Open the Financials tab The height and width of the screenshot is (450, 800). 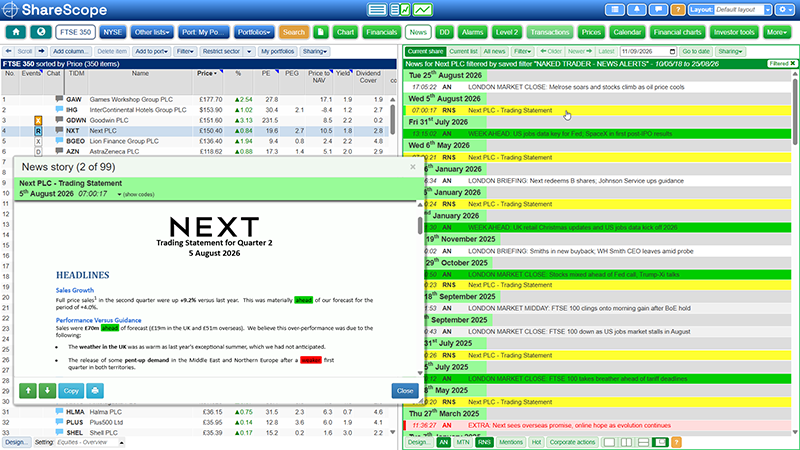click(382, 32)
